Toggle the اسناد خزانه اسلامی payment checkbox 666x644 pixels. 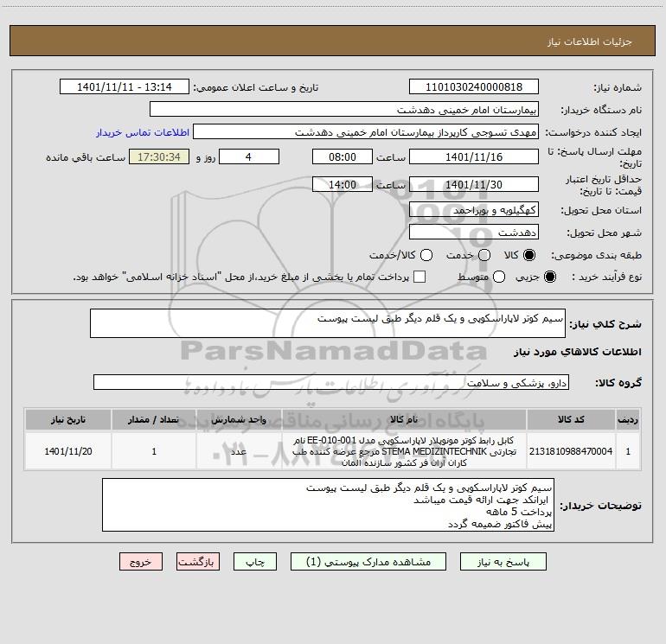point(419,277)
